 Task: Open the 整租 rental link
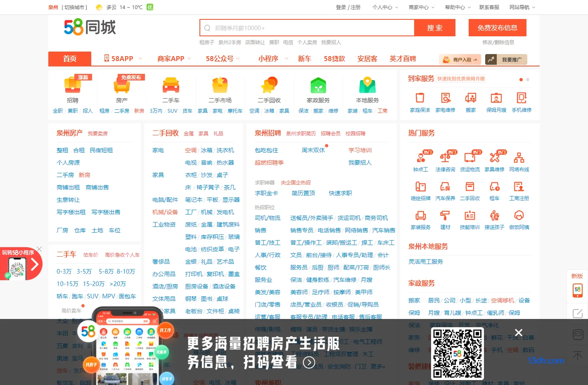point(62,150)
